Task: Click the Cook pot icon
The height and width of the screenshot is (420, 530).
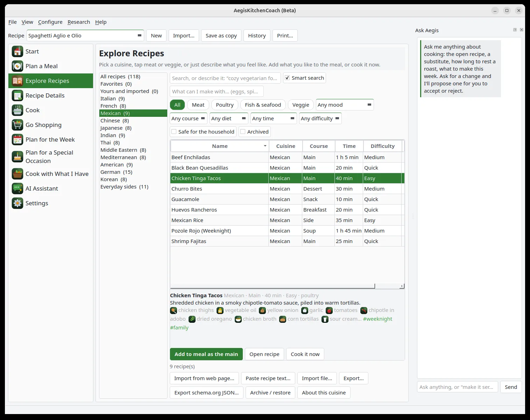Action: pyautogui.click(x=17, y=110)
